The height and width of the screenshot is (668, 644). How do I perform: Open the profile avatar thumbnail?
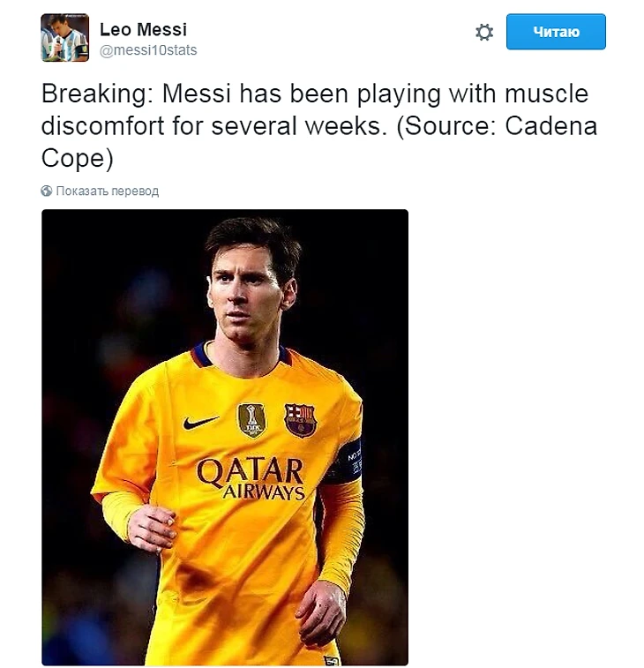64,37
